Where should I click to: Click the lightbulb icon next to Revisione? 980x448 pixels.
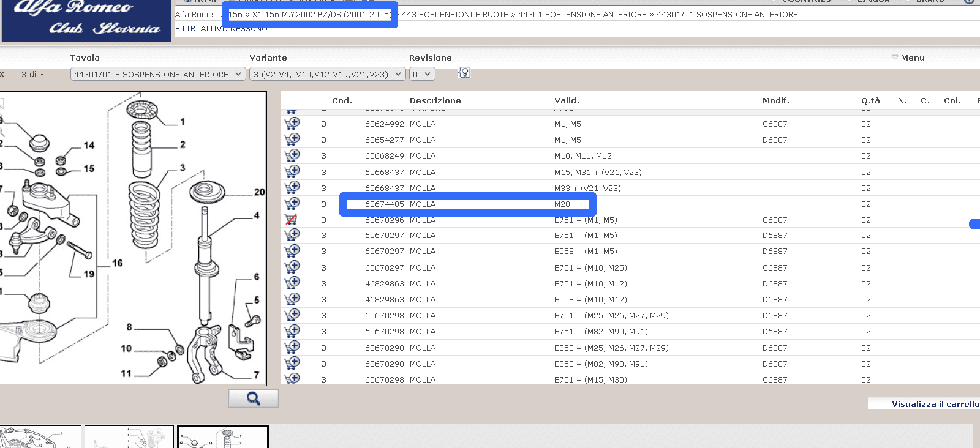[x=464, y=73]
